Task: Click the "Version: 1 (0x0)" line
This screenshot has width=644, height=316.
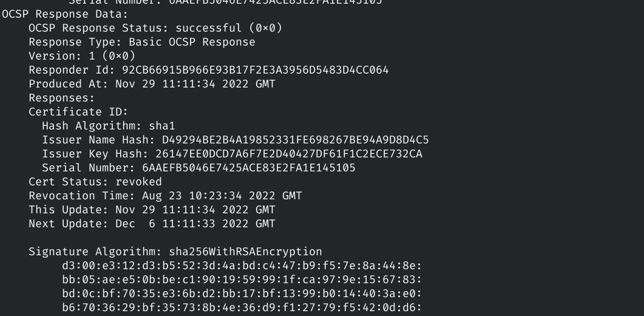Action: point(82,56)
